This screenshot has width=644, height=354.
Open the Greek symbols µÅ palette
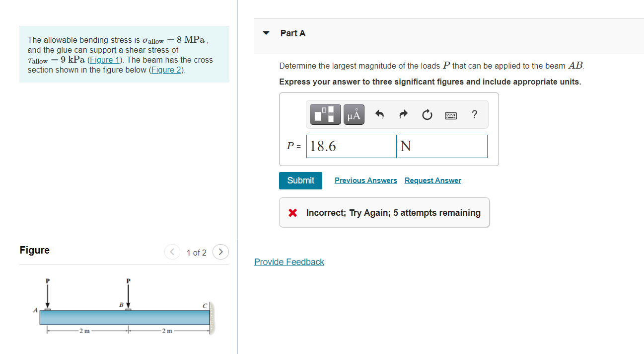click(x=354, y=114)
